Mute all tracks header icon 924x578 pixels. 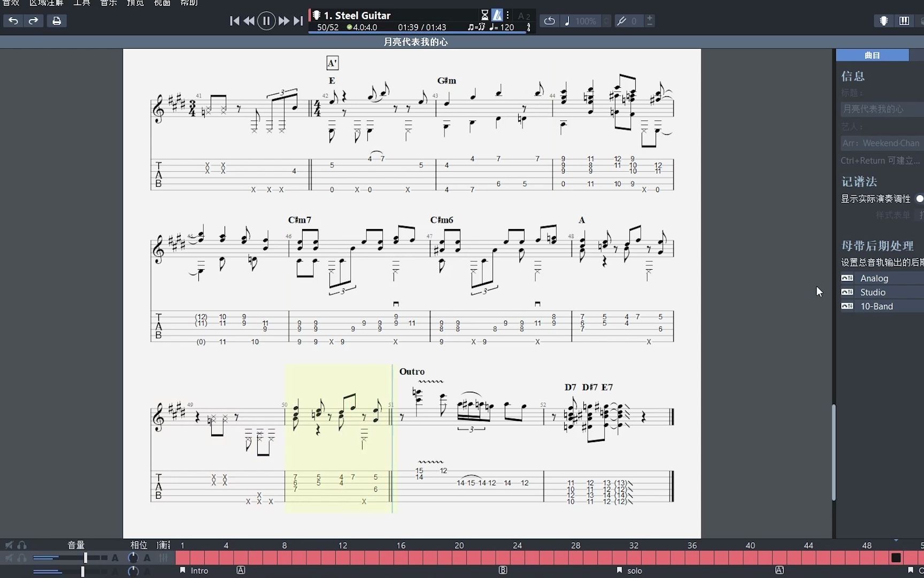click(x=9, y=545)
